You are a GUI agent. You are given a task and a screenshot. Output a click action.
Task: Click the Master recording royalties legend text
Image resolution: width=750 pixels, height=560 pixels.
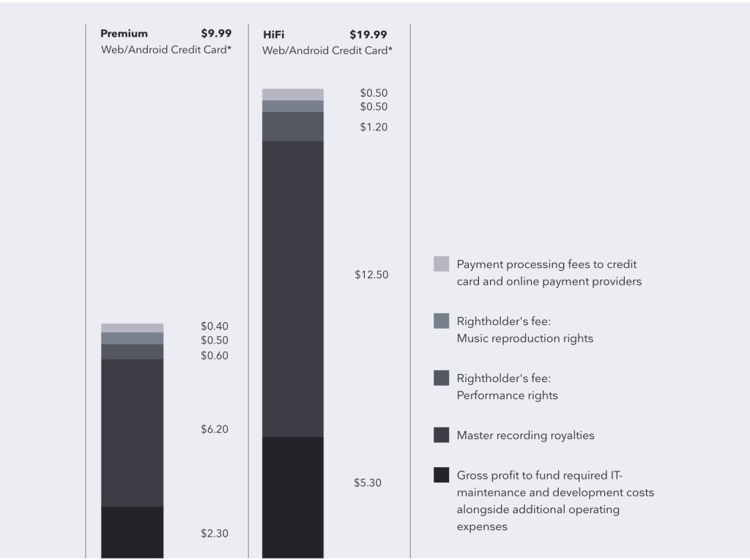tap(525, 436)
